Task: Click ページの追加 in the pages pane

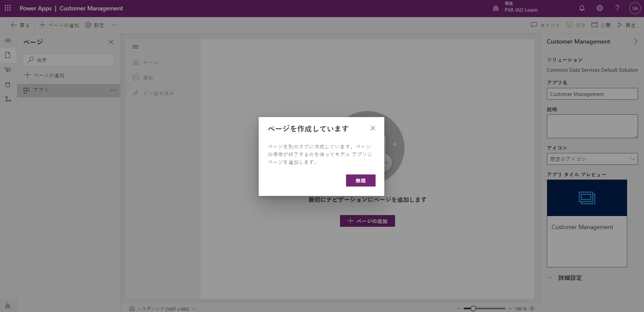Action: tap(45, 75)
